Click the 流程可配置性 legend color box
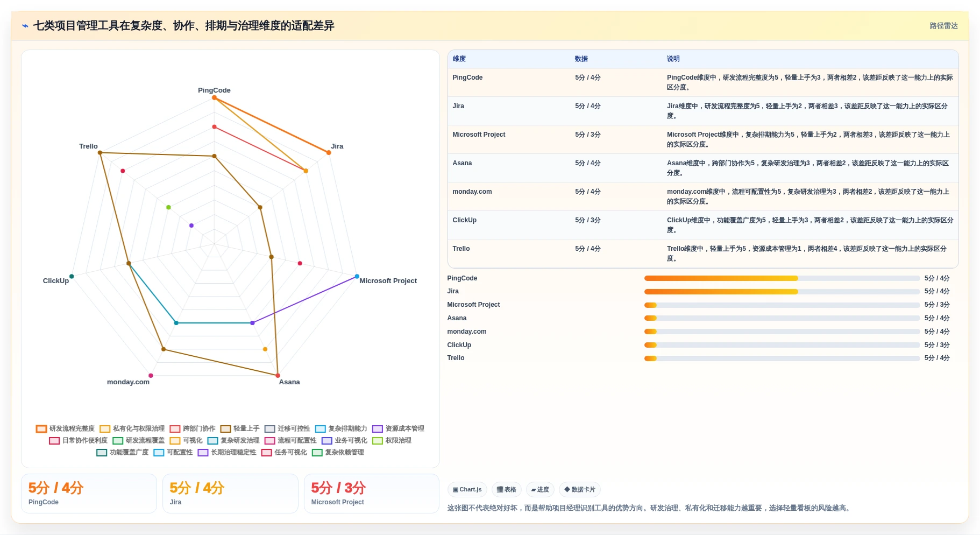This screenshot has height=535, width=980. click(x=269, y=441)
